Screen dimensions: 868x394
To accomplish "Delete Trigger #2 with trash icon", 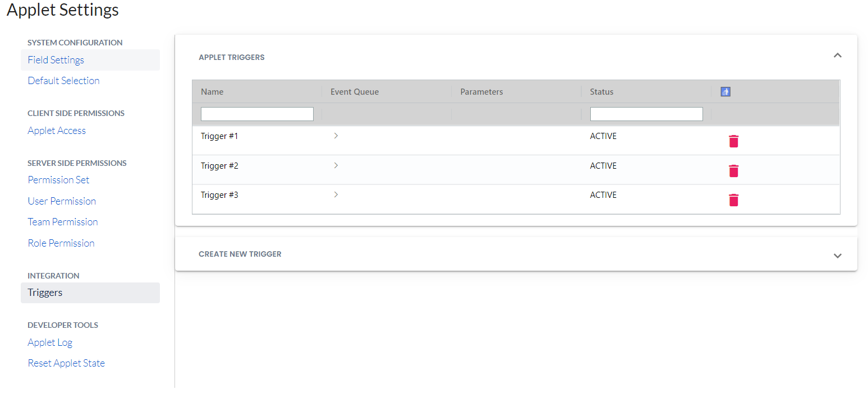I will (x=733, y=171).
